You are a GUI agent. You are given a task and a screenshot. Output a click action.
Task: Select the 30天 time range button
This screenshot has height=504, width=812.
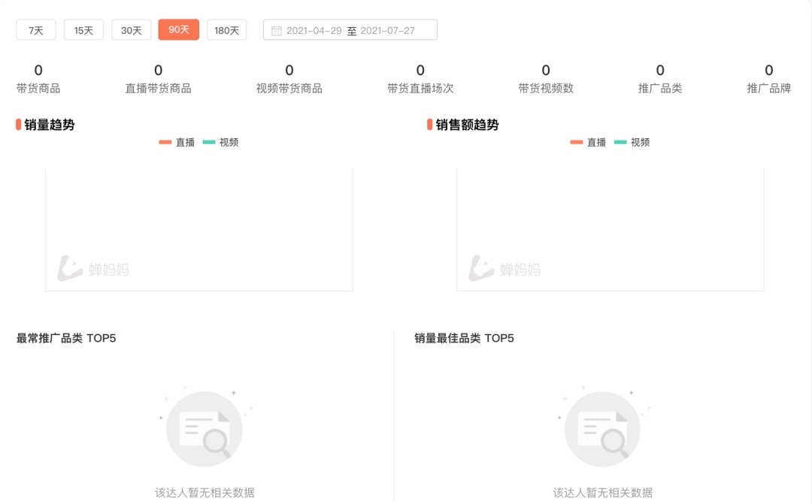pyautogui.click(x=131, y=30)
